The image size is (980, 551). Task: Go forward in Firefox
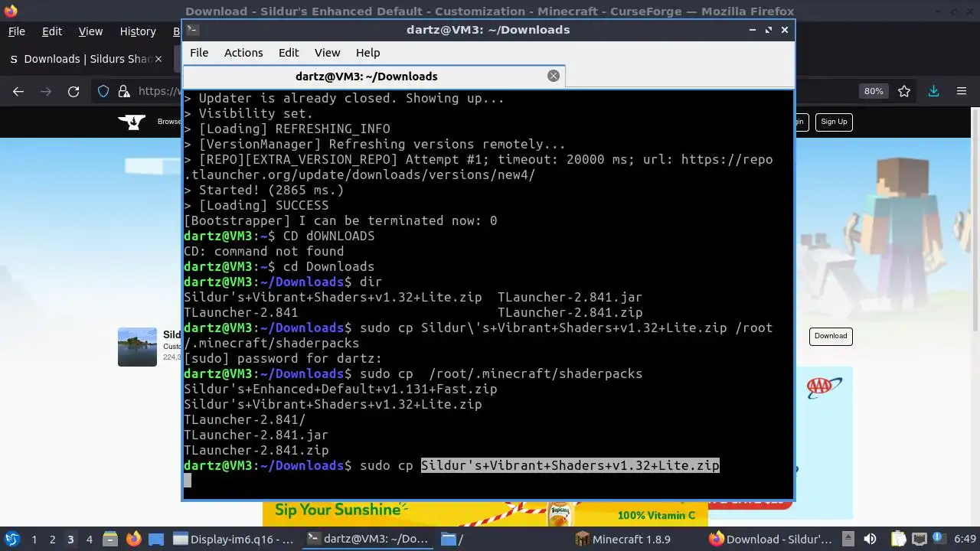(x=46, y=91)
